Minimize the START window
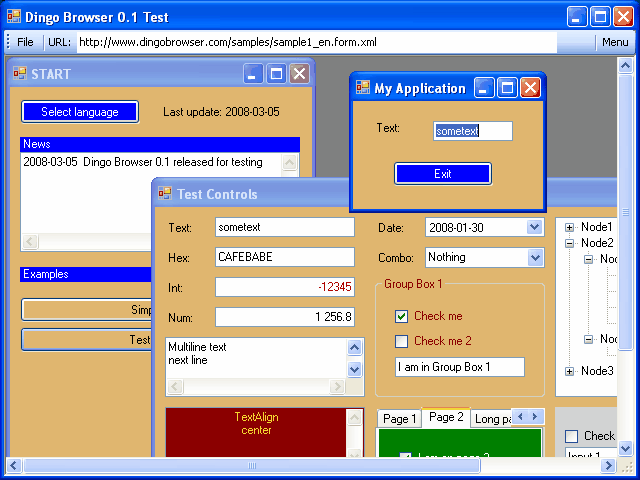640x480 pixels. coord(253,74)
